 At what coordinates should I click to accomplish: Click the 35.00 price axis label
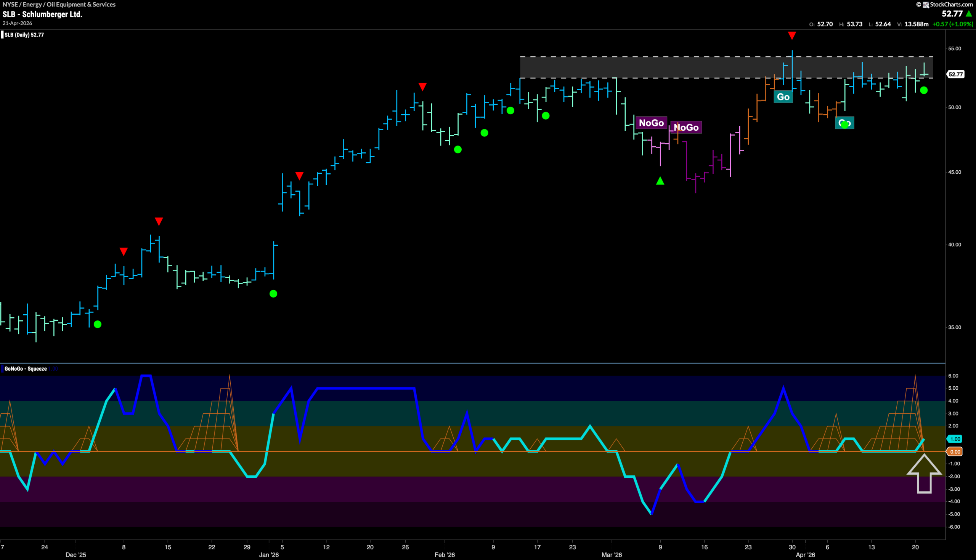[x=954, y=327]
